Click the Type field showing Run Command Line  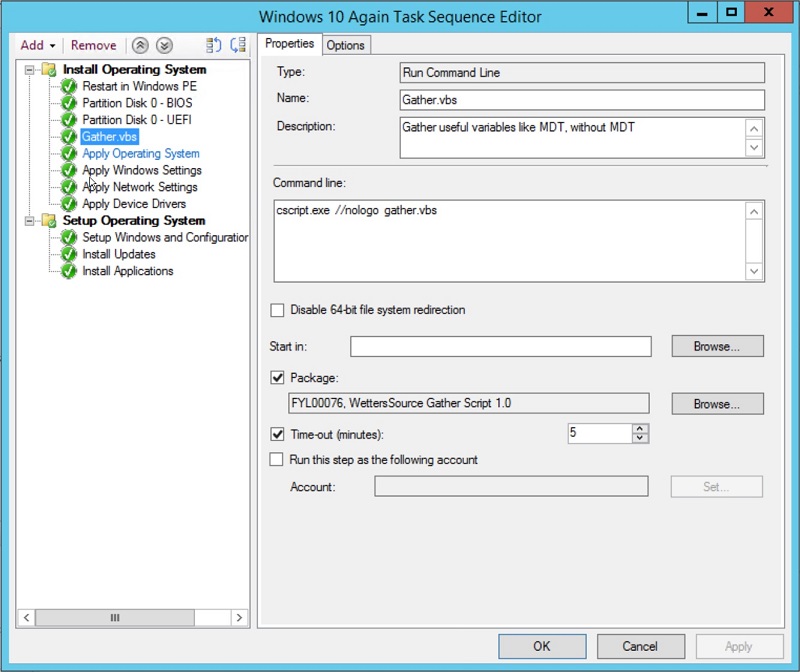582,72
